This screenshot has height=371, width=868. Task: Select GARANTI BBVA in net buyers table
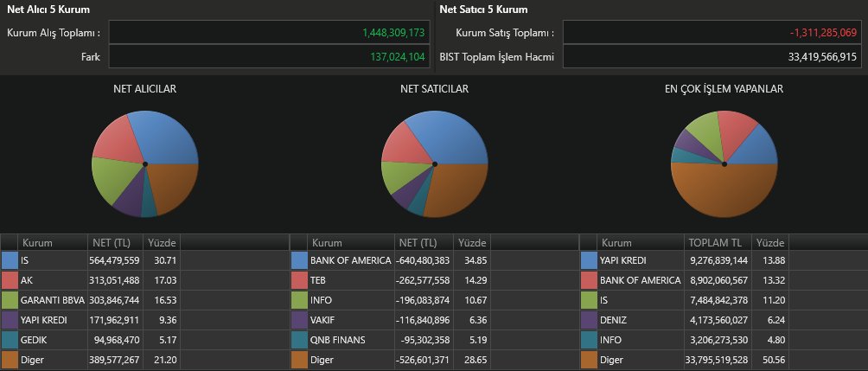[x=53, y=300]
